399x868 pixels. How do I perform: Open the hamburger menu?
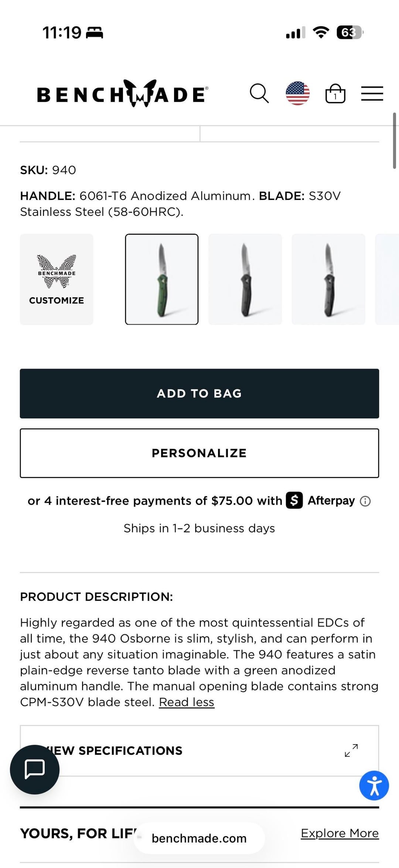point(372,94)
